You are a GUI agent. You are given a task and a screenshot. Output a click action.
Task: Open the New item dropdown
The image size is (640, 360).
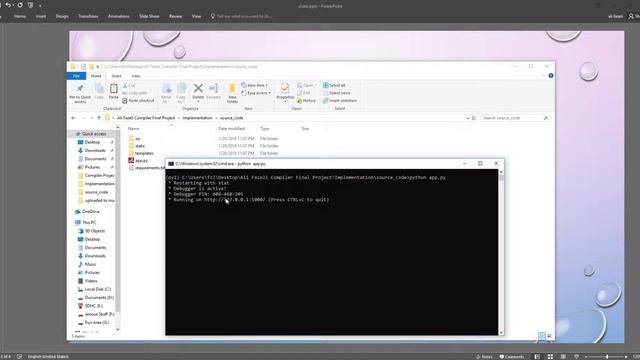pos(255,85)
